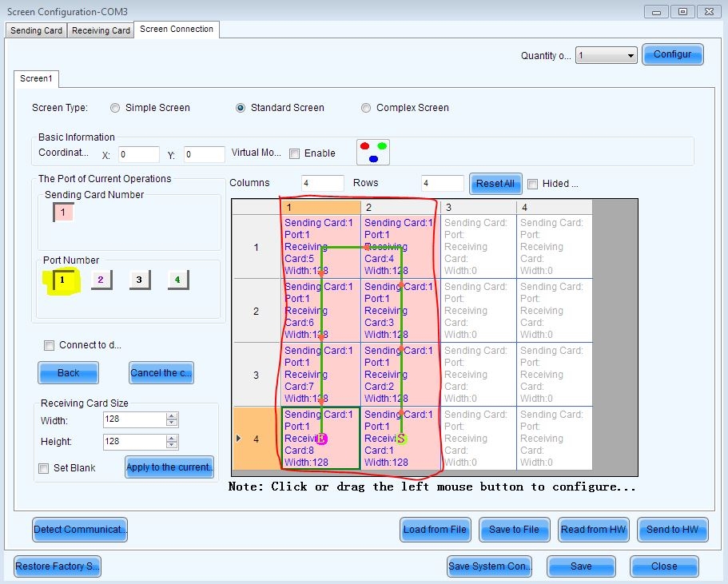Select port number 4 icon
728x584 pixels.
click(177, 280)
